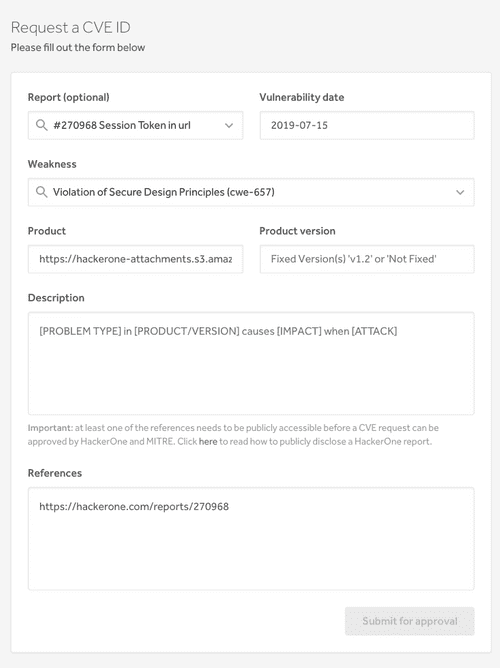500x668 pixels.
Task: Click the Product version label
Action: pyautogui.click(x=297, y=231)
